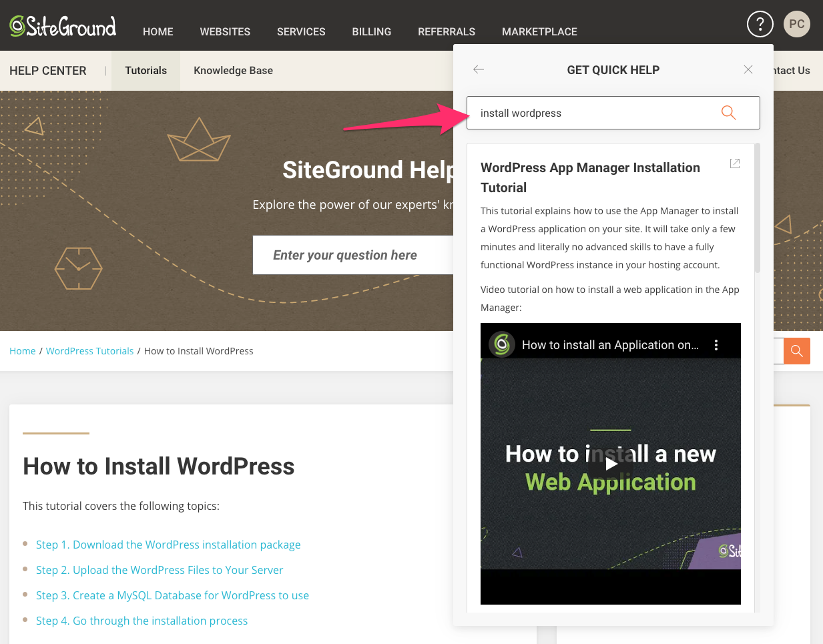Open the SERVICES menu
The width and height of the screenshot is (823, 644).
pos(301,31)
